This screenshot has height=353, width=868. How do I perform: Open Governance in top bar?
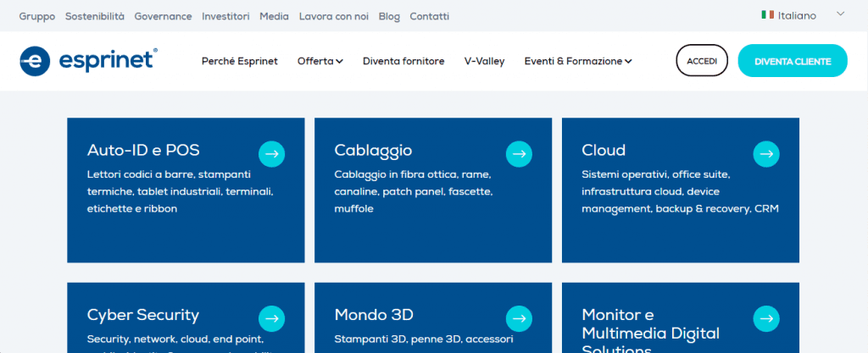click(164, 17)
